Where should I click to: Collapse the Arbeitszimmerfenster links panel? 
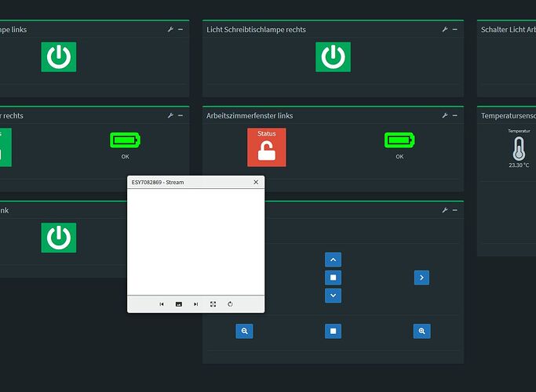point(455,116)
